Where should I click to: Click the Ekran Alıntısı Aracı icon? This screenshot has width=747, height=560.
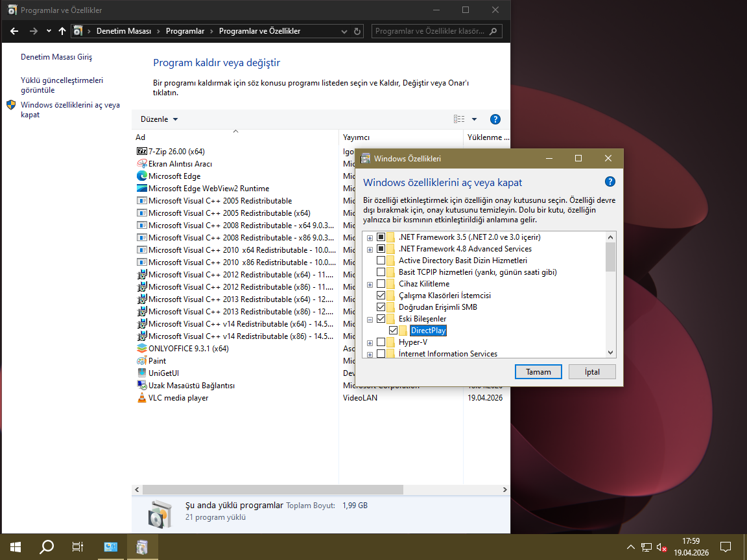[x=142, y=164]
